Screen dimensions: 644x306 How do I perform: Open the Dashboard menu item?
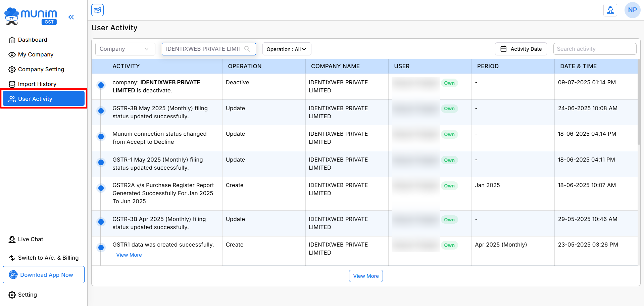coord(44,40)
